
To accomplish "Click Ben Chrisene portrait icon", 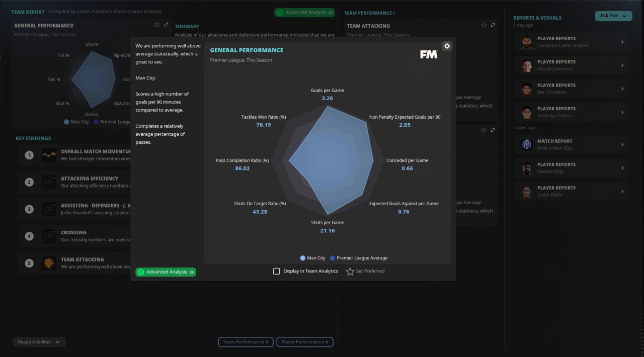I will click(x=527, y=89).
